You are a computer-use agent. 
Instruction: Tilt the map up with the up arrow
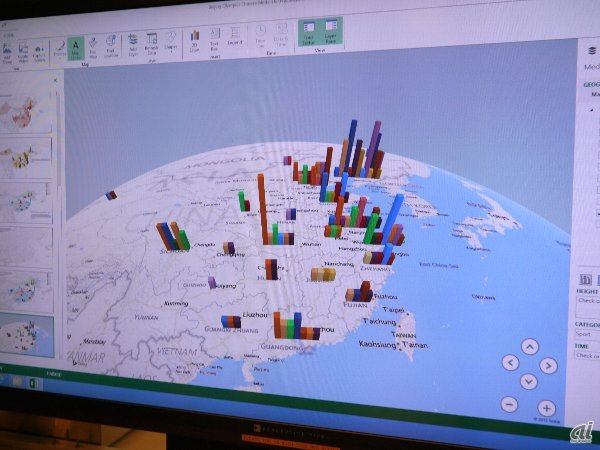coord(530,346)
